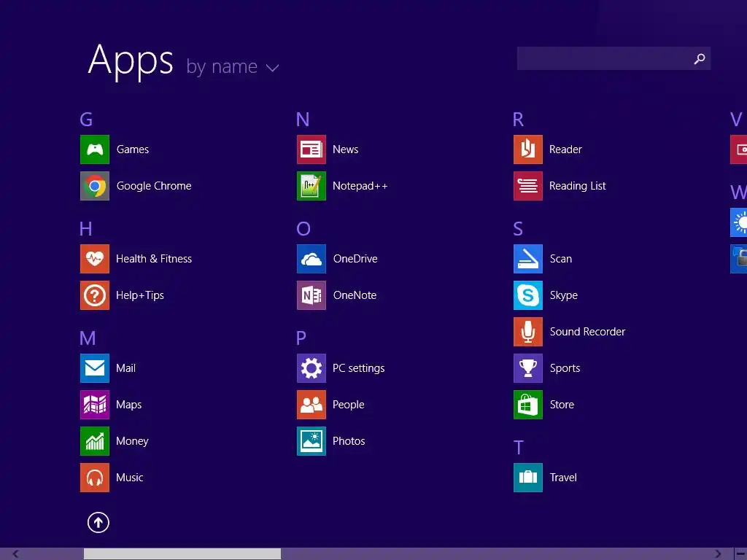Image resolution: width=747 pixels, height=560 pixels.
Task: Click the "OneNote" label
Action: pyautogui.click(x=355, y=295)
